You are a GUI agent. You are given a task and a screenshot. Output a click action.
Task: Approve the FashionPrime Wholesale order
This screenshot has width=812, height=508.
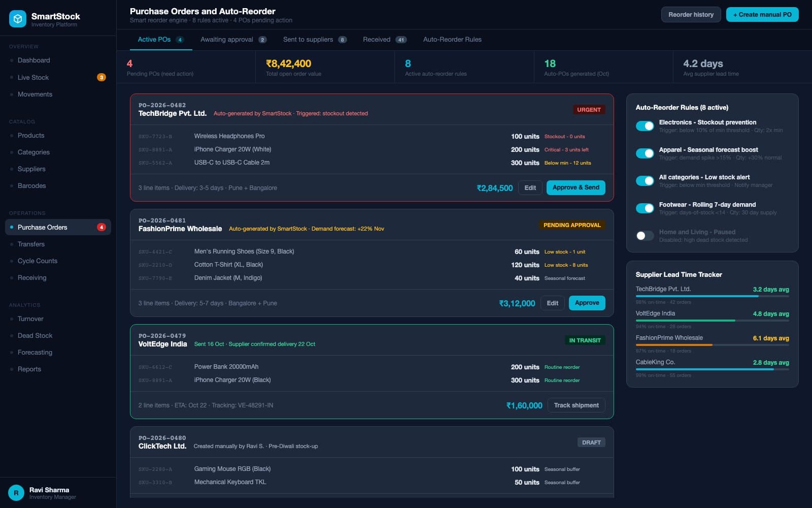(x=587, y=303)
